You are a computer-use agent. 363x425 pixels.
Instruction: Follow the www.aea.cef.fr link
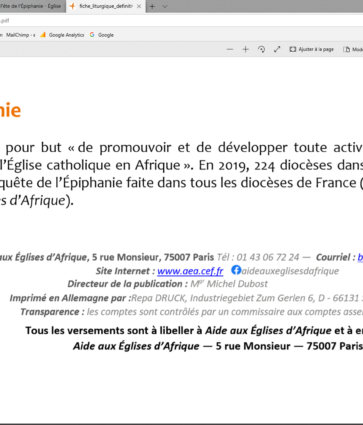190,271
